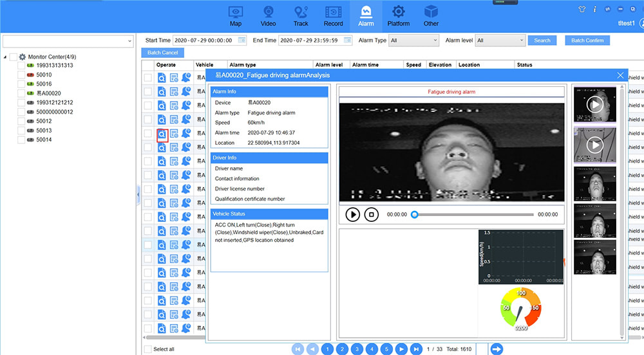Click the alarm table horizontal scrollbar
The height and width of the screenshot is (355, 644).
coord(175,338)
